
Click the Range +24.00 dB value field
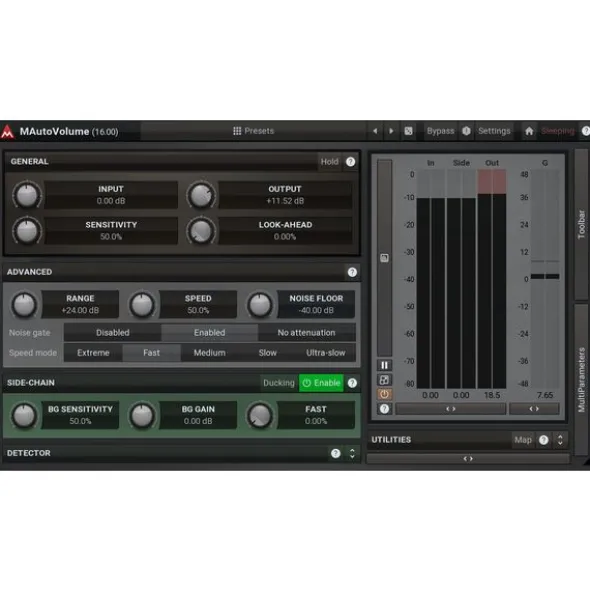[x=80, y=304]
